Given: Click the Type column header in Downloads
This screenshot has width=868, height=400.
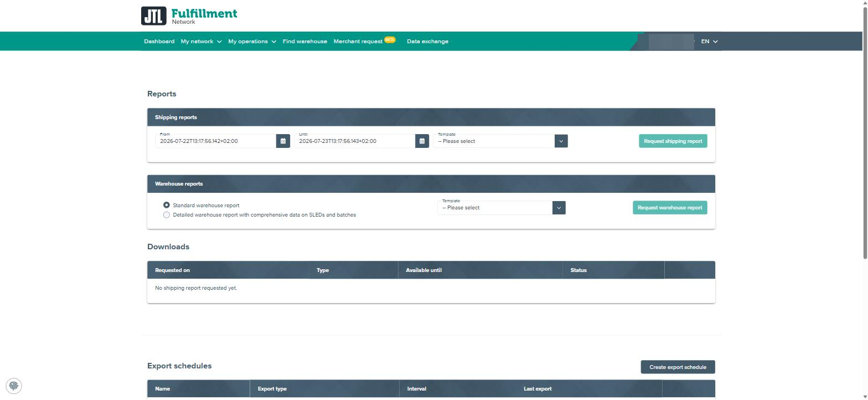Looking at the screenshot, I should coord(353,270).
